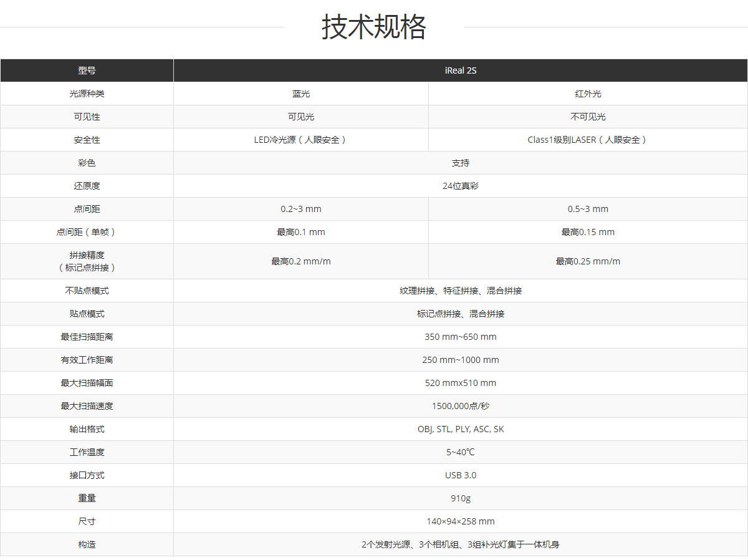This screenshot has height=560, width=748.
Task: Click the 最高0.2 mm/m accuracy cell
Action: (300, 261)
